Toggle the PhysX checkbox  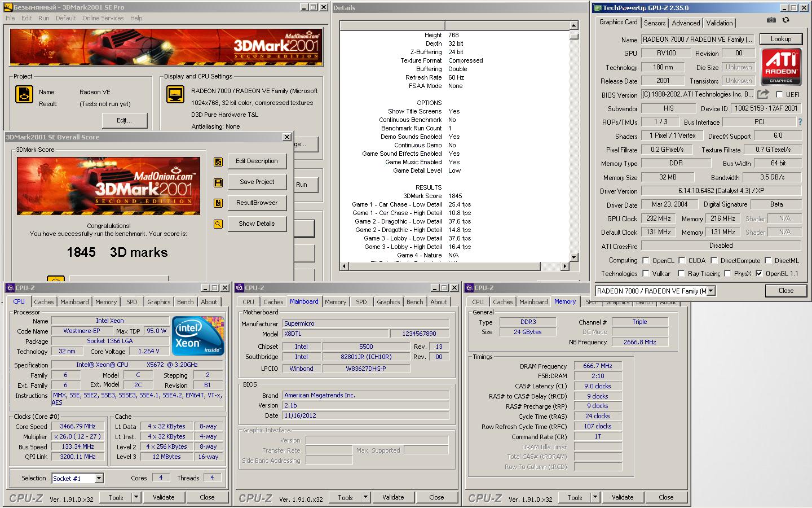(727, 273)
